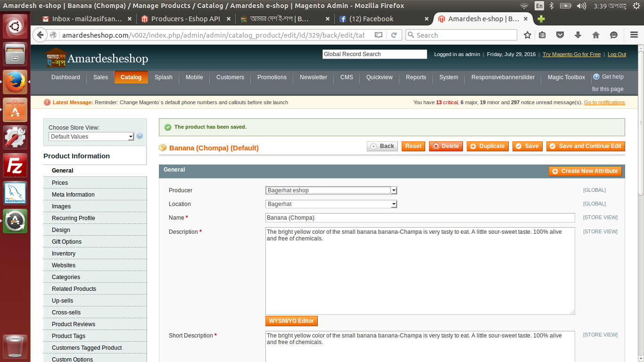Open the Promotions menu

[x=272, y=77]
